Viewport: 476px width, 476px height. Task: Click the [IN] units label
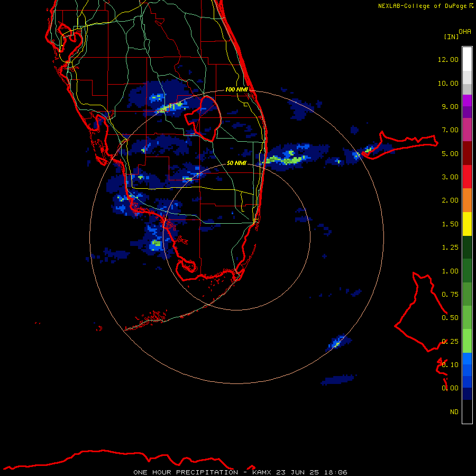point(452,36)
